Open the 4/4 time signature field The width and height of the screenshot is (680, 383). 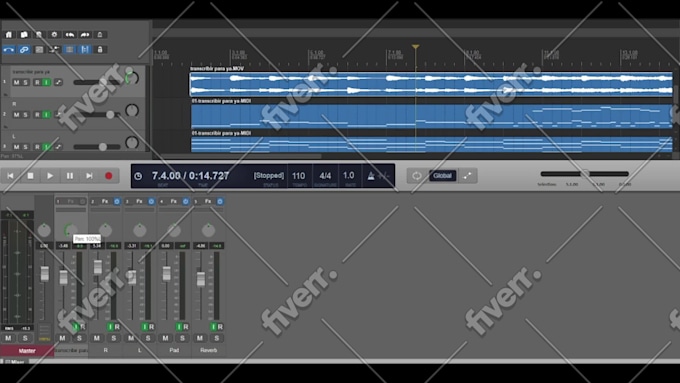click(325, 176)
